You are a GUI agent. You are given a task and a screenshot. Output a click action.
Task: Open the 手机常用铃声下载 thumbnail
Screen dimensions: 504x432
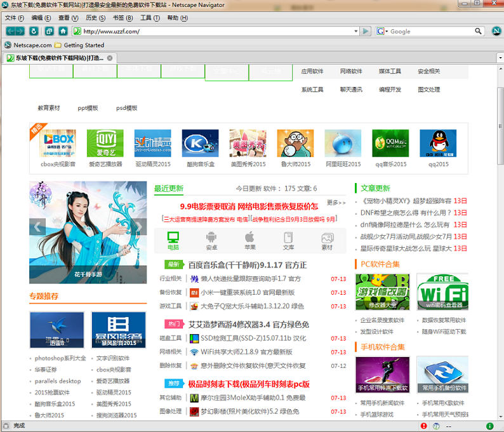point(383,374)
